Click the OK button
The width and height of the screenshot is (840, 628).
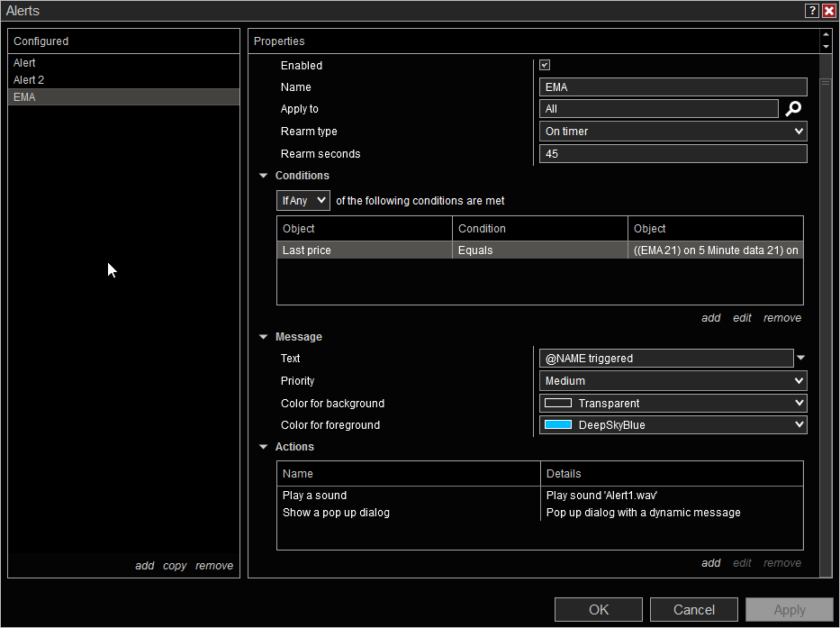(x=599, y=610)
